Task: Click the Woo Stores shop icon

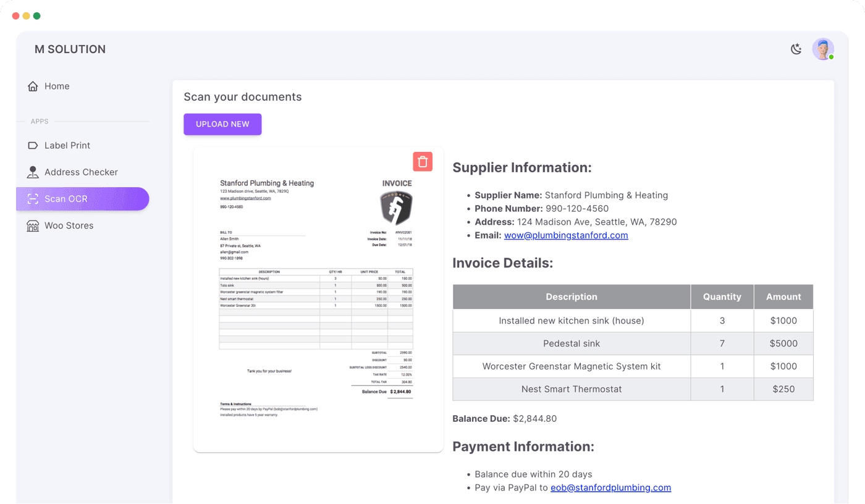Action: (33, 225)
